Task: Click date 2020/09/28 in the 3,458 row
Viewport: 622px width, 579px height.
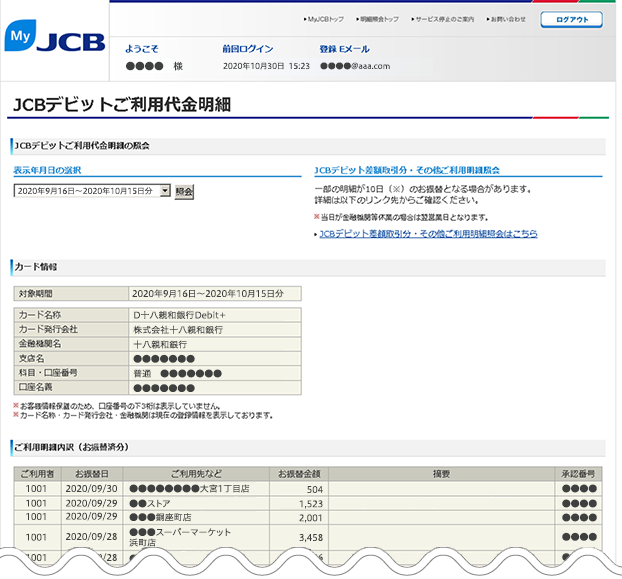Action: [92, 537]
